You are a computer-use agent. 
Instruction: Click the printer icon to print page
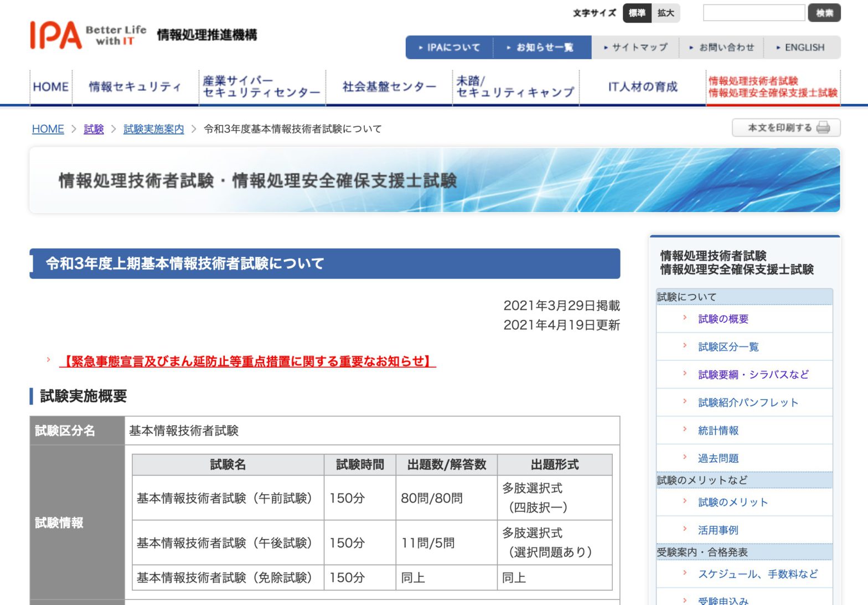(x=823, y=128)
